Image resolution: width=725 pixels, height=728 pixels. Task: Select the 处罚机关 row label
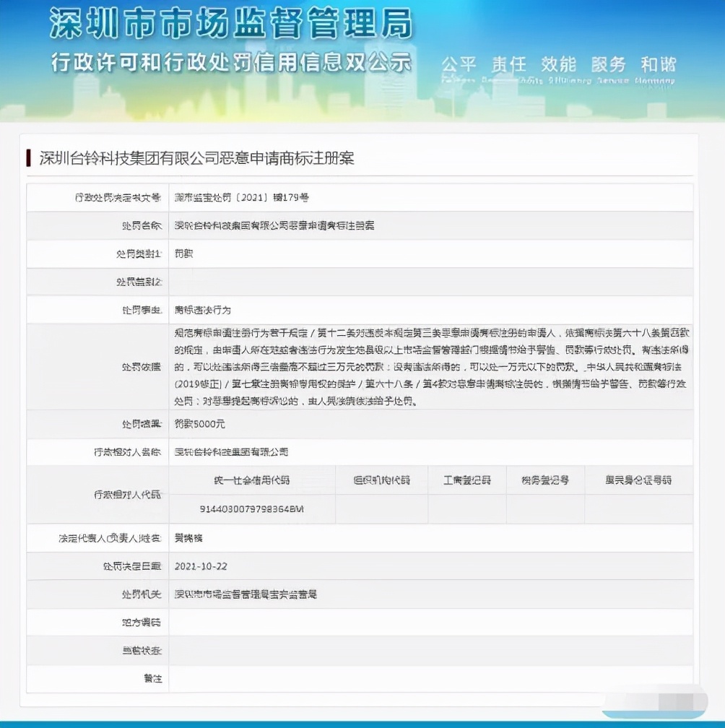[142, 594]
